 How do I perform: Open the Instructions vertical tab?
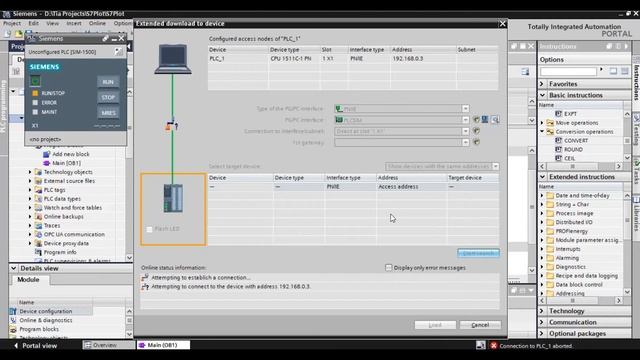(x=636, y=83)
